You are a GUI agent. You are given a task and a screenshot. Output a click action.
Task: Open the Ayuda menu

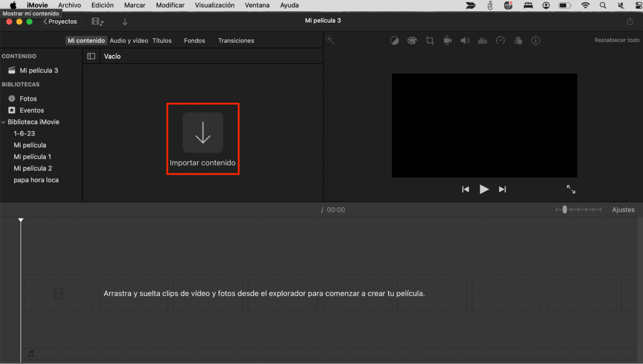point(289,5)
